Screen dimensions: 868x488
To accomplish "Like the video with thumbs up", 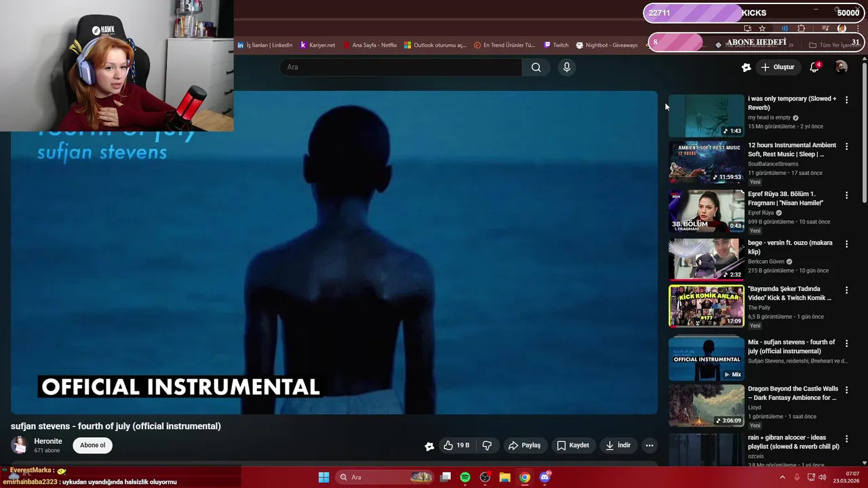I will click(456, 445).
